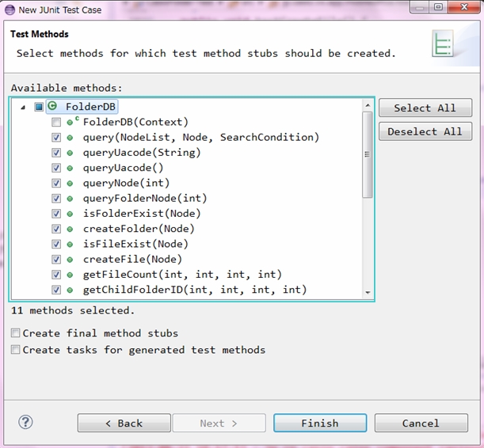Viewport: 484px width, 448px height.
Task: Select the FolderDB class row label
Action: pyautogui.click(x=90, y=107)
